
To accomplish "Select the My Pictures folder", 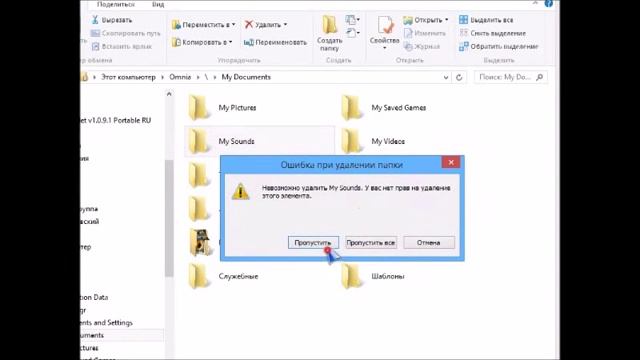I will (x=222, y=108).
